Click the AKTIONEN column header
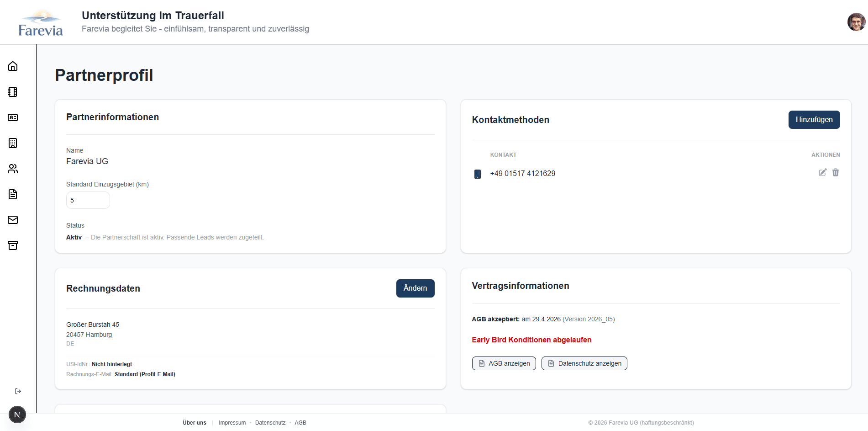This screenshot has height=431, width=868. tap(826, 155)
